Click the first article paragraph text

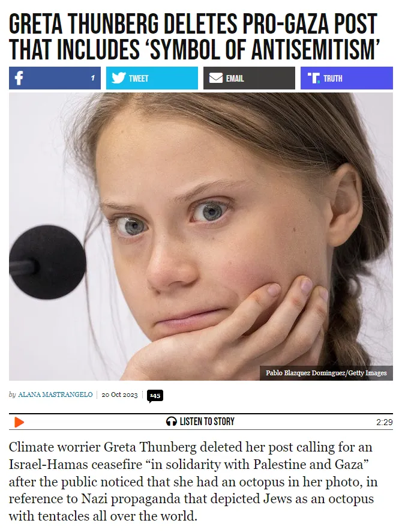[x=193, y=482]
